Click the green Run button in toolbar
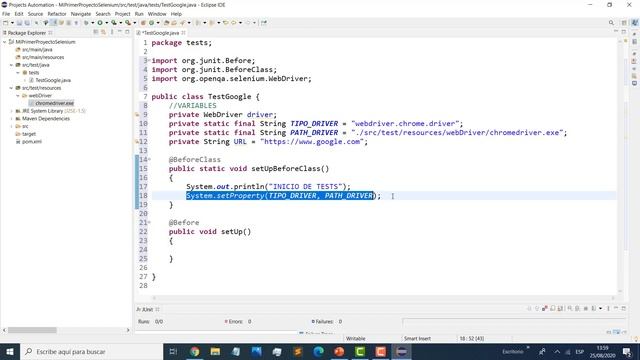Viewport: 640px width, 360px height. [x=100, y=23]
